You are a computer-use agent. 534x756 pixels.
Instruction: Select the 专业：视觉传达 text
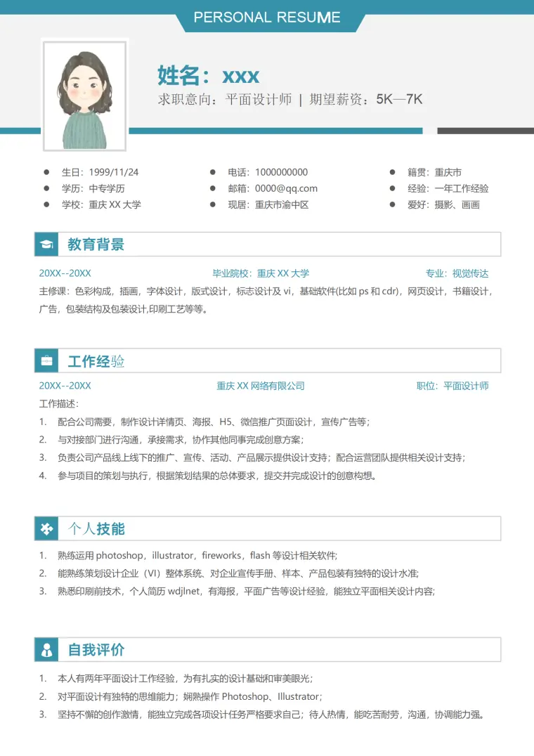pos(457,273)
